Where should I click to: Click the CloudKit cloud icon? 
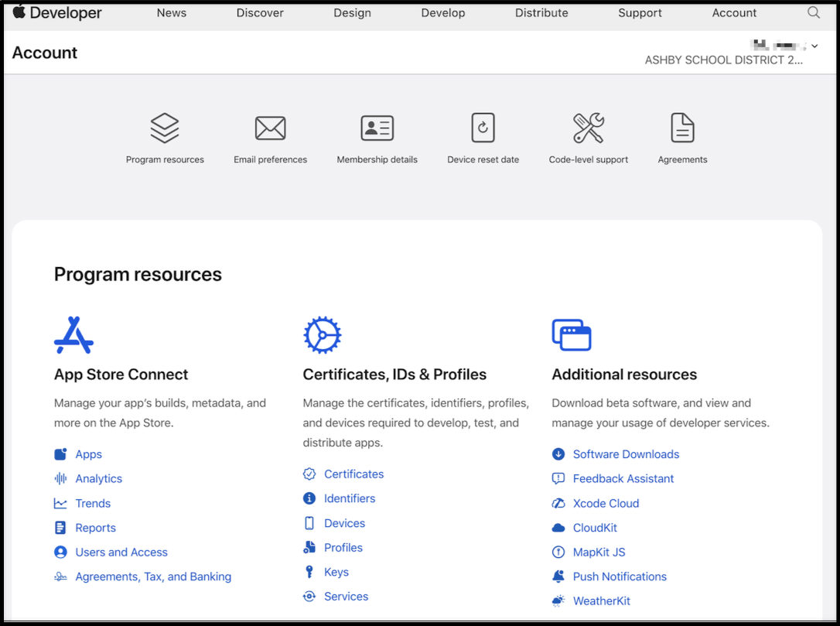tap(558, 528)
